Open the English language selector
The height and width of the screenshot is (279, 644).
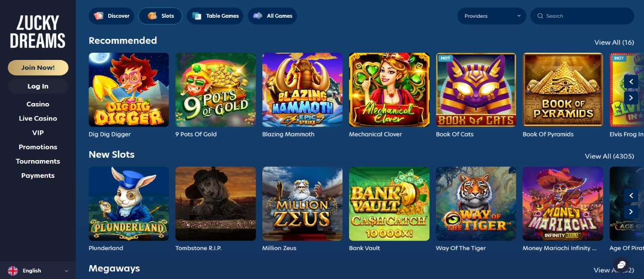tap(38, 270)
